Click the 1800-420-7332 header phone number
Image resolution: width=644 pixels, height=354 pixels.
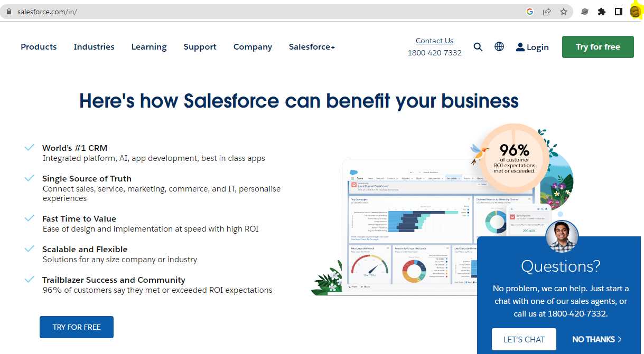[434, 53]
